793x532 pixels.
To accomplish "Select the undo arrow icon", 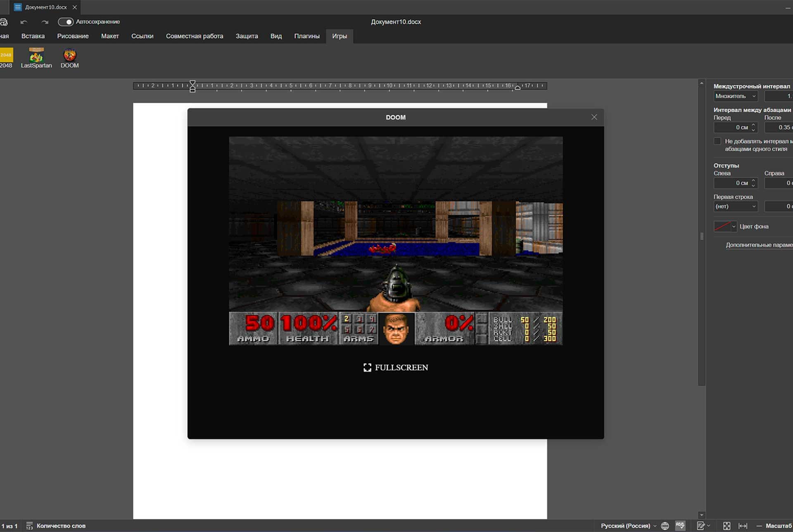I will click(24, 22).
